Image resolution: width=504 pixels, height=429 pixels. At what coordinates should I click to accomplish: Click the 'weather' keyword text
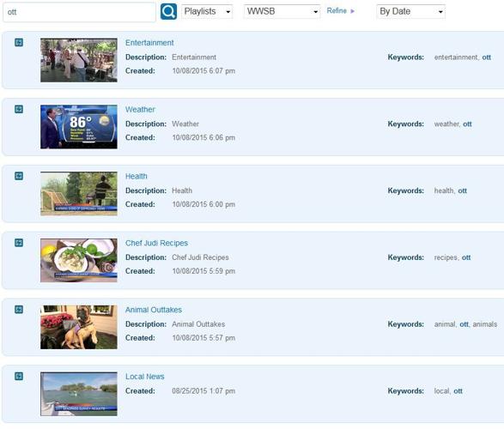pyautogui.click(x=446, y=124)
